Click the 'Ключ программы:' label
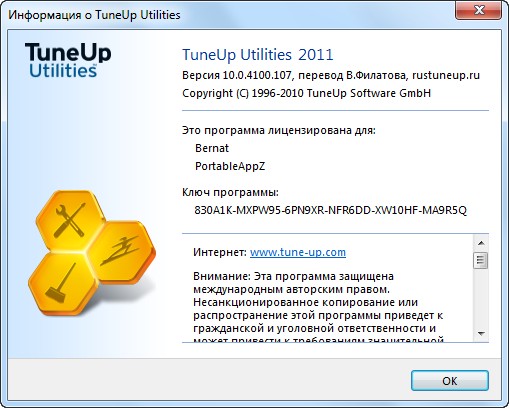509x408 pixels. click(230, 193)
